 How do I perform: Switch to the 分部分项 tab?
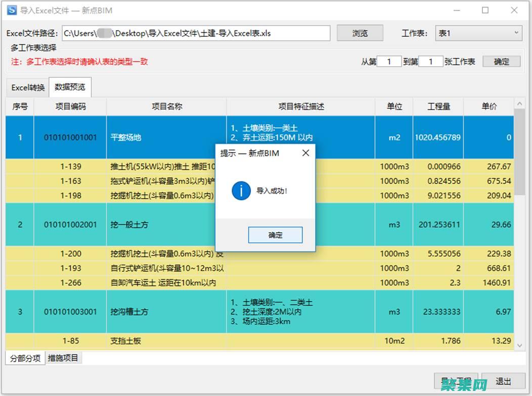tap(24, 358)
